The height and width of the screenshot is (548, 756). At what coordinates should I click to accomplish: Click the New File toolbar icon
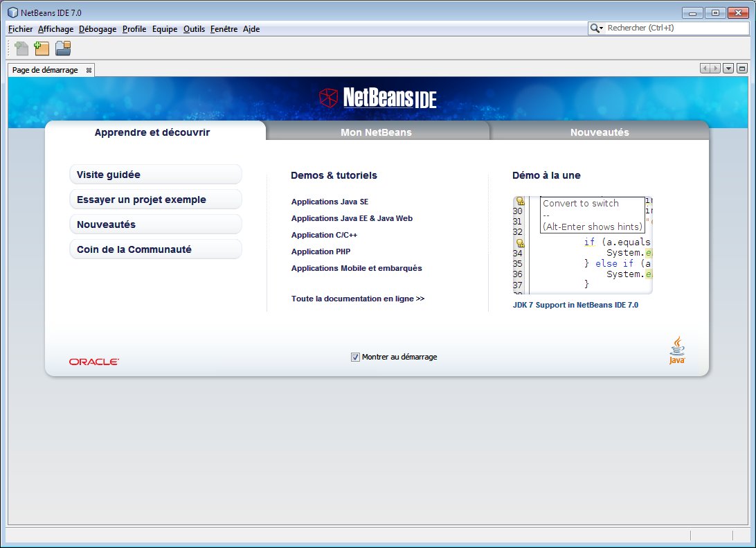coord(21,48)
